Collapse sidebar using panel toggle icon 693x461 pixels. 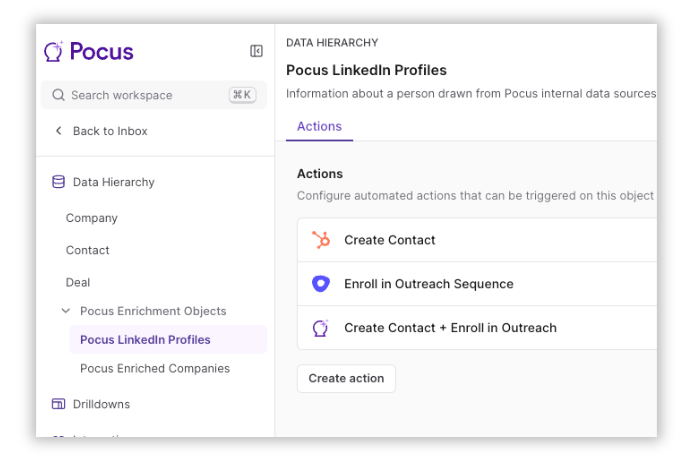[256, 51]
